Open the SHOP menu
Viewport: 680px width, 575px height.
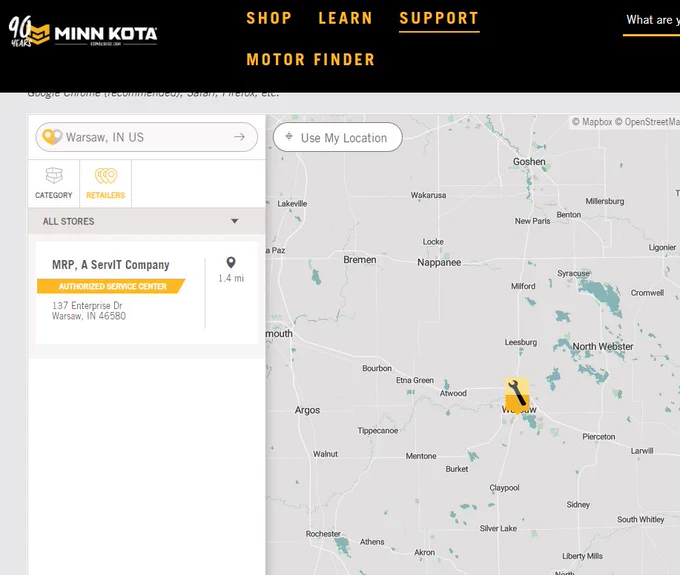(x=269, y=18)
